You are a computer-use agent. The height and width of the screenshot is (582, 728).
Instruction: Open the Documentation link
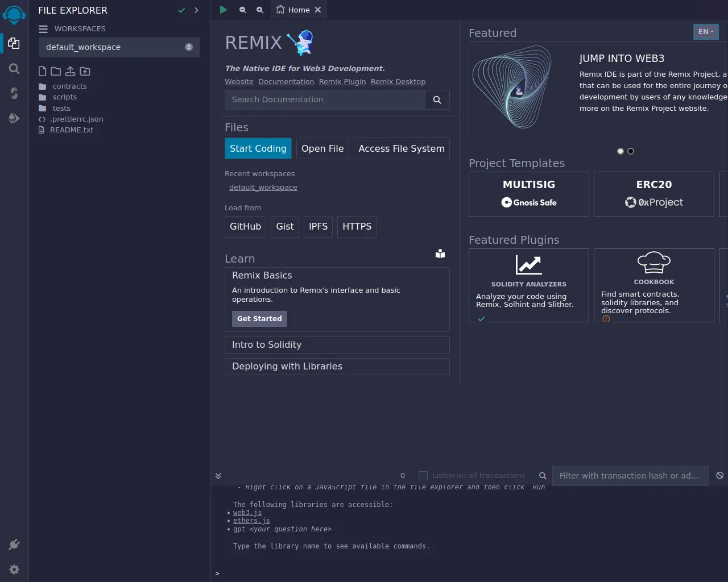click(286, 82)
